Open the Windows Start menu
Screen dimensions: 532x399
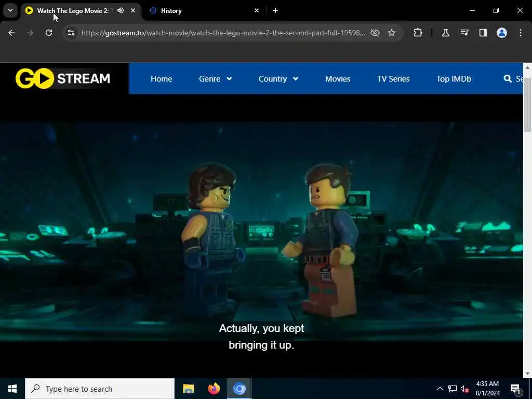tap(12, 389)
